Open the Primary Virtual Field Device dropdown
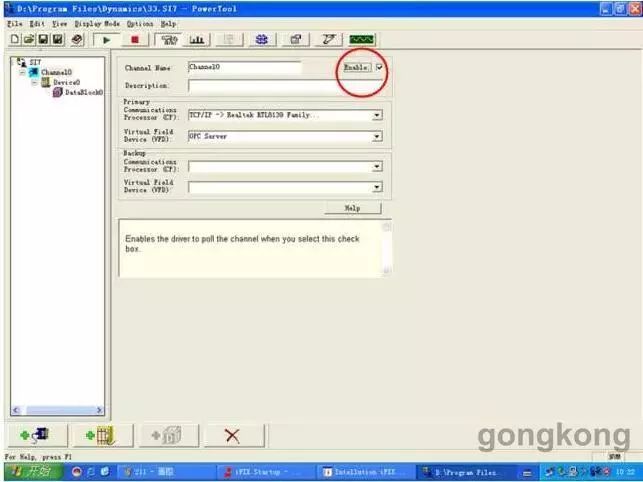643x482 pixels. 377,136
